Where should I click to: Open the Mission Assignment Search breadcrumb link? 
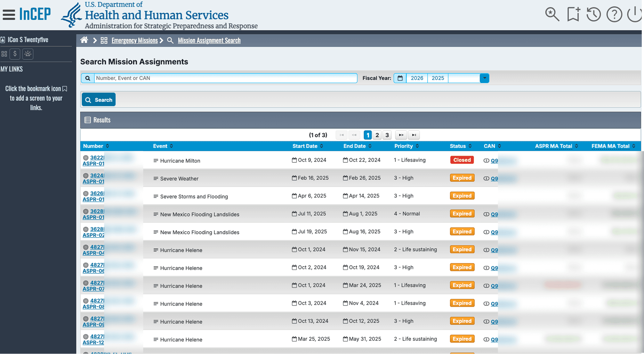[209, 40]
